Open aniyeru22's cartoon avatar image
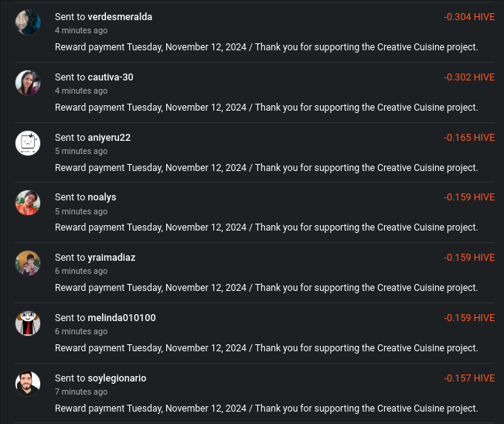 tap(28, 143)
